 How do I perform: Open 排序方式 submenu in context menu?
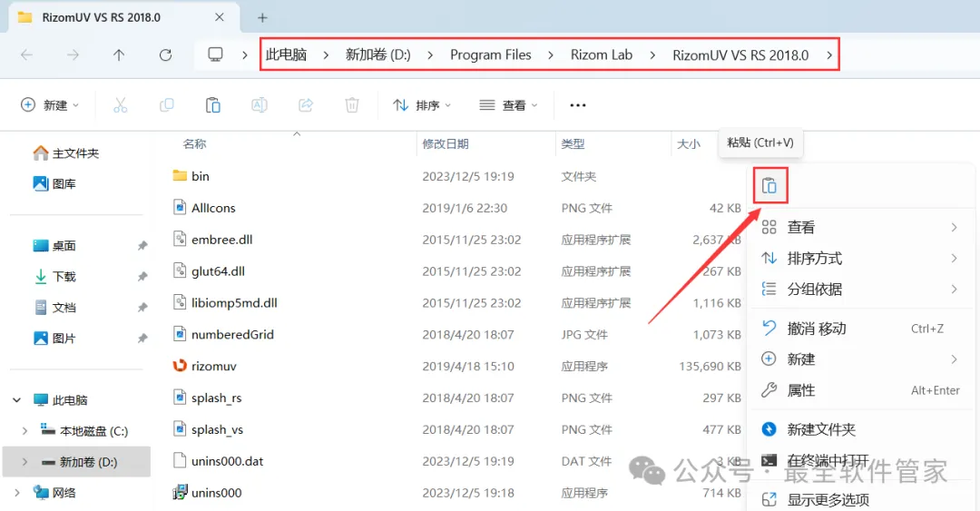tap(860, 258)
